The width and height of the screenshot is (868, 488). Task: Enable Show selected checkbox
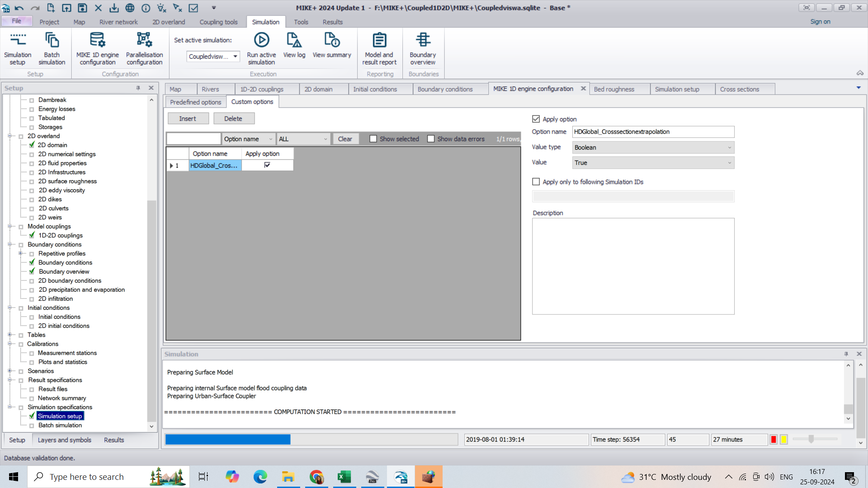373,139
